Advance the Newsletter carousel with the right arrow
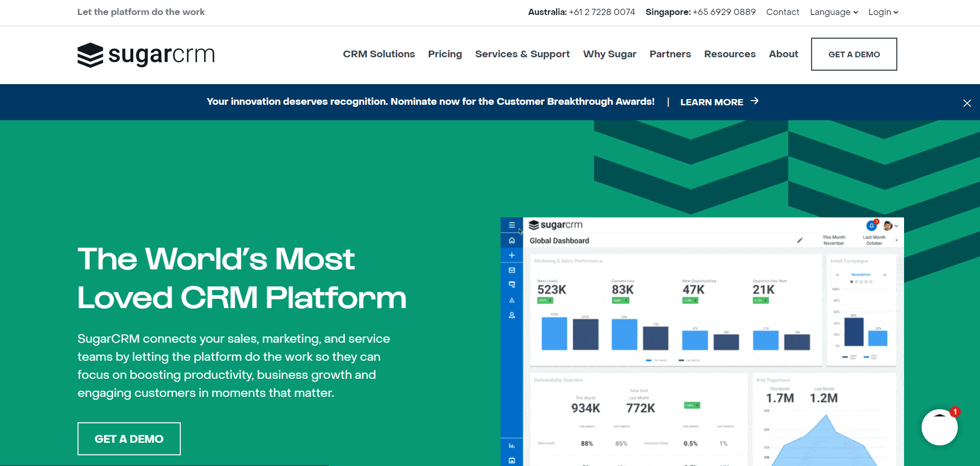 click(885, 275)
